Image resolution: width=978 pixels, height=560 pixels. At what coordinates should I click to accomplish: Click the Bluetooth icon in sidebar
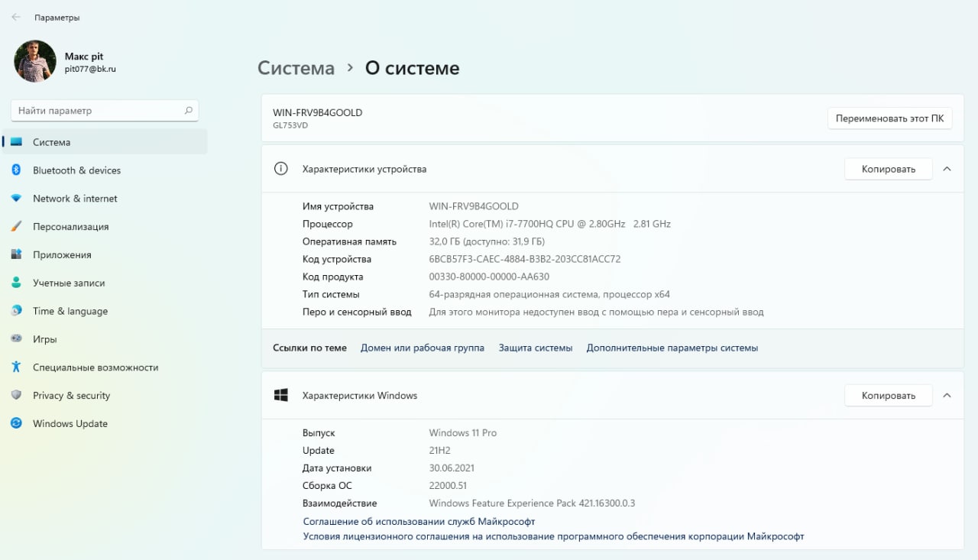[16, 170]
